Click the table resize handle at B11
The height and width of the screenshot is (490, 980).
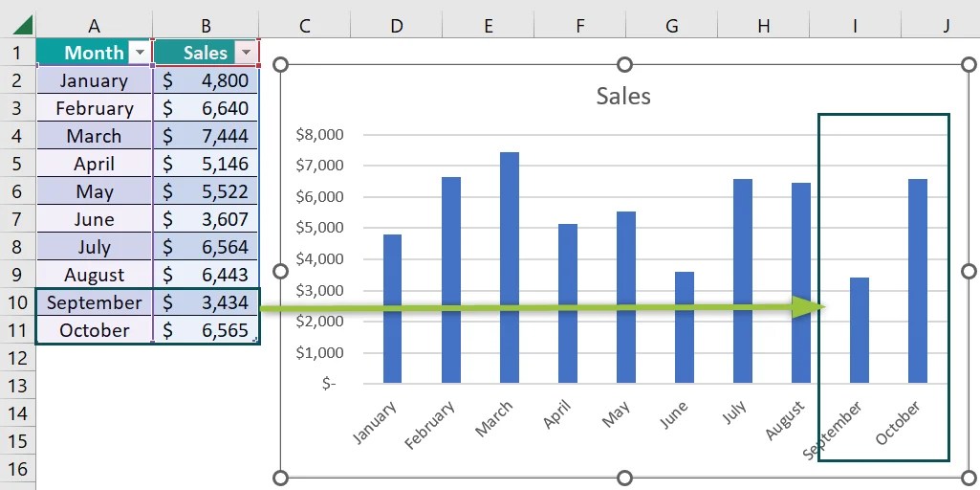coord(255,339)
